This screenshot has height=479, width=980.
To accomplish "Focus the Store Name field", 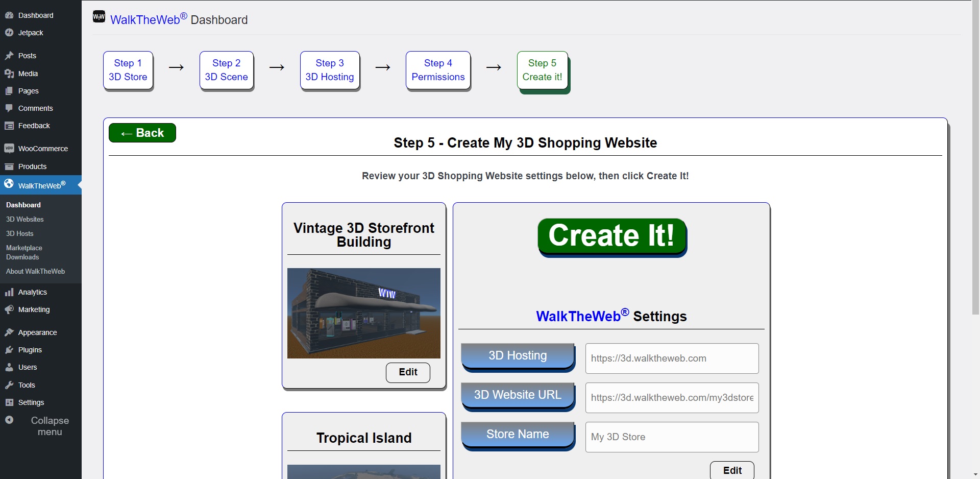I will [672, 437].
